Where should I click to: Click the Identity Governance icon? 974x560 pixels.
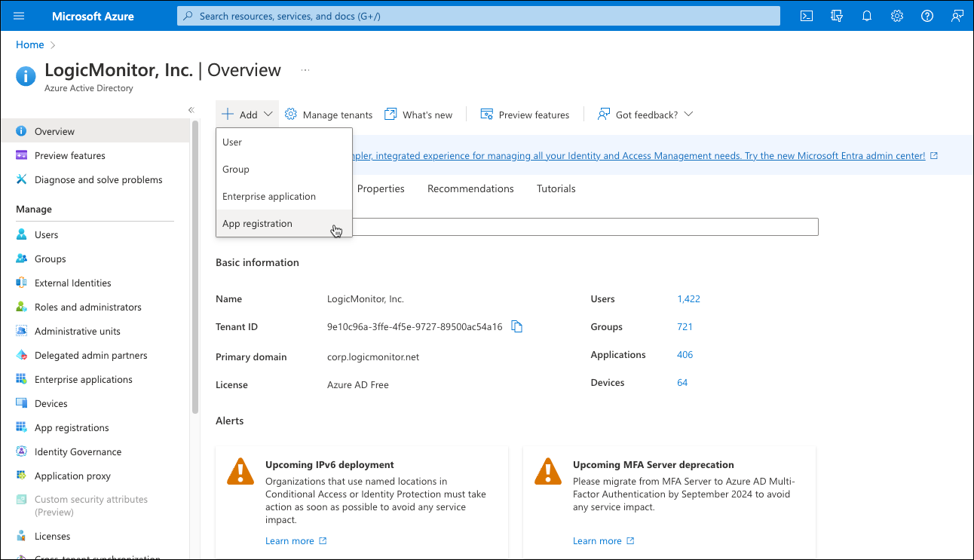click(x=21, y=451)
